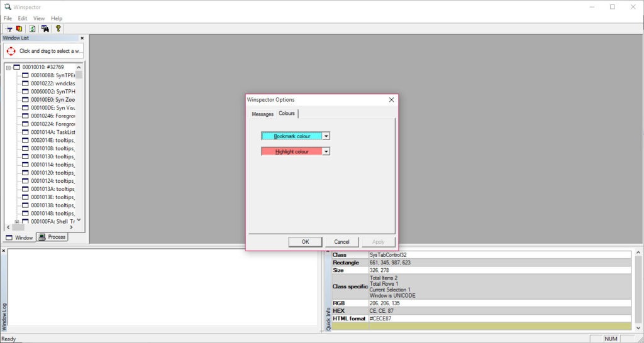Click the find window binoculars toolbar icon

(45, 28)
